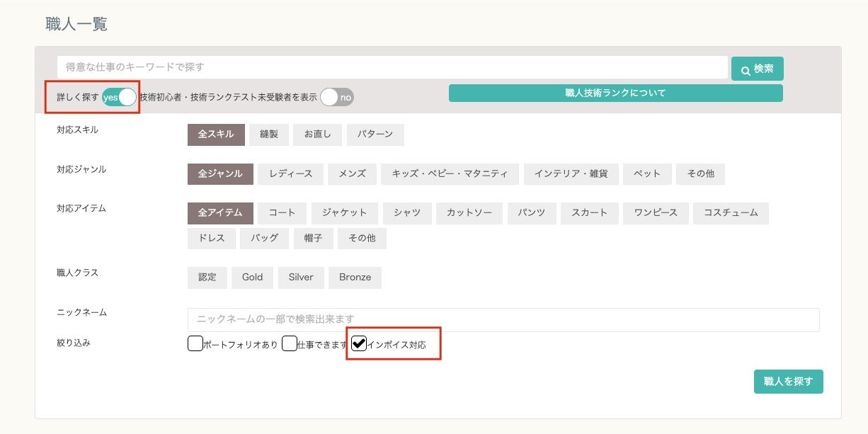The width and height of the screenshot is (868, 434).
Task: Choose ペット genre
Action: click(x=647, y=173)
